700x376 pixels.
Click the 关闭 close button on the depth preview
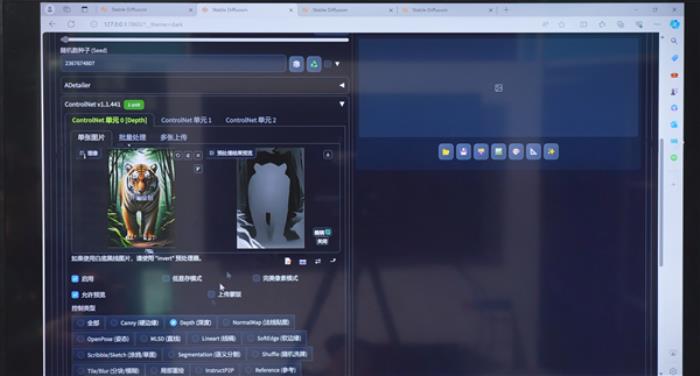pos(322,242)
